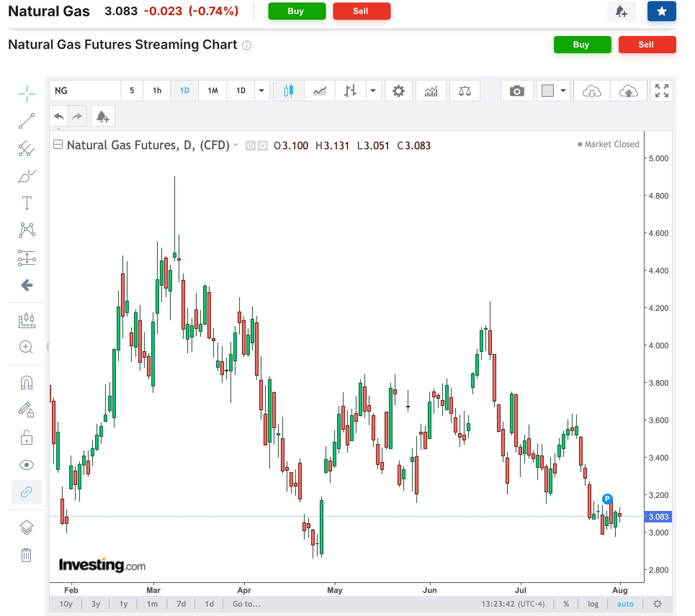This screenshot has height=616, width=695.
Task: Collapse the Natural Gas Futures legend box
Action: tap(58, 145)
